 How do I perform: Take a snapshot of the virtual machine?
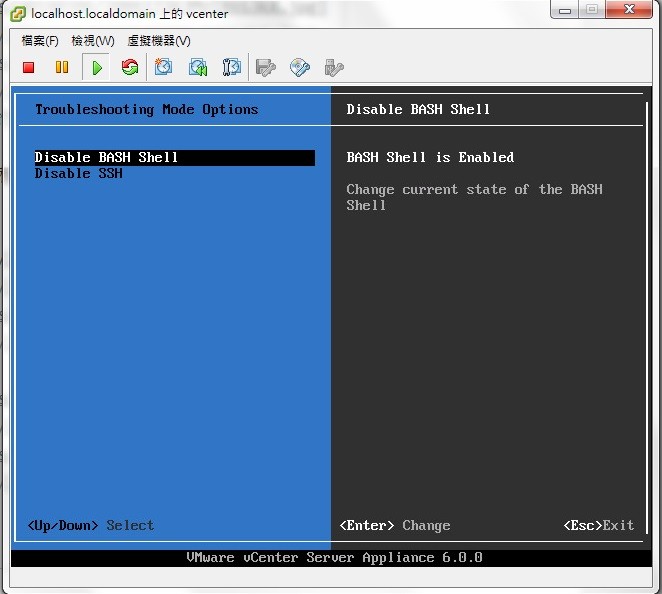[x=163, y=67]
